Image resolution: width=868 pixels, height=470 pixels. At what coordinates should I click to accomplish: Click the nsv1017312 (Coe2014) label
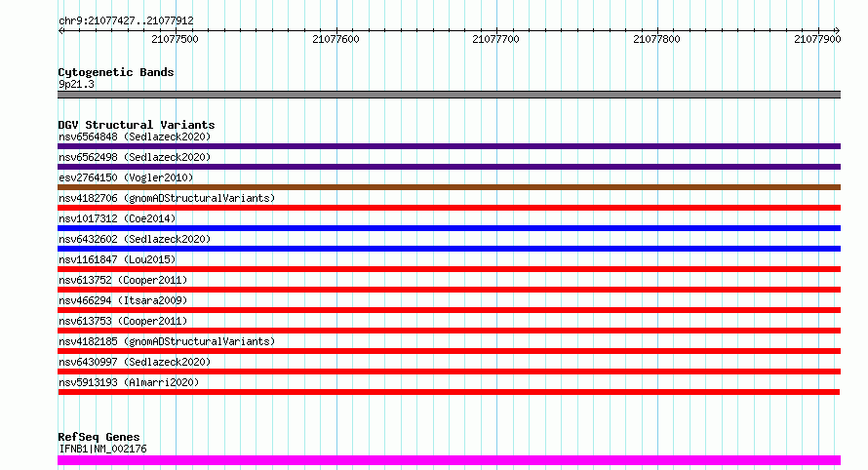[x=117, y=218]
